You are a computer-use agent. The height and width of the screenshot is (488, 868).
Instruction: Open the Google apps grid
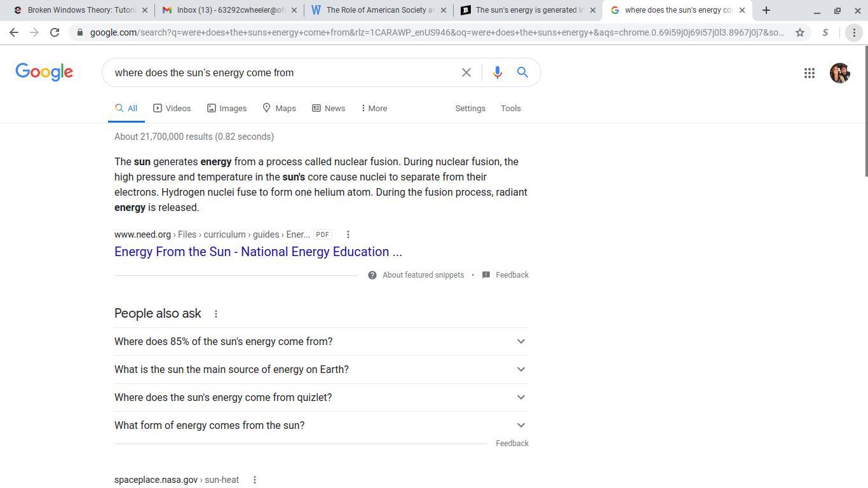pyautogui.click(x=809, y=73)
